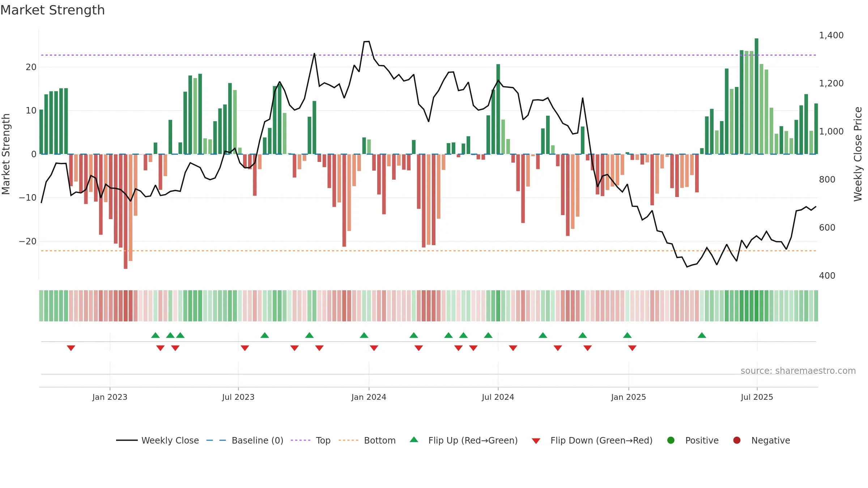Click the green flip-up marker just before Jan 2024
Image resolution: width=868 pixels, height=488 pixels.
[364, 335]
